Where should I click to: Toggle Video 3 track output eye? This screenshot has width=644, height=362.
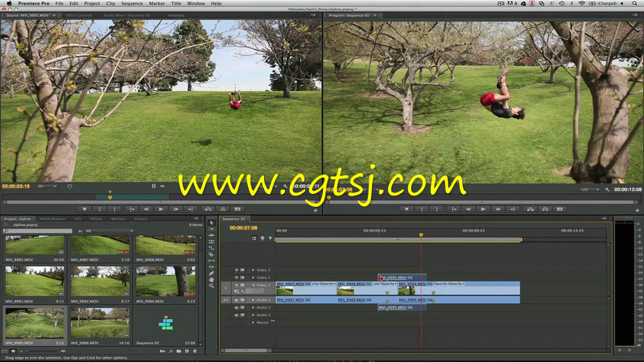[x=236, y=270]
